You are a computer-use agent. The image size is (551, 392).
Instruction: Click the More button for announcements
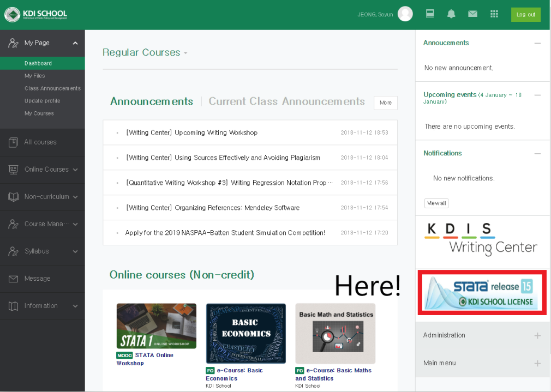pyautogui.click(x=386, y=102)
